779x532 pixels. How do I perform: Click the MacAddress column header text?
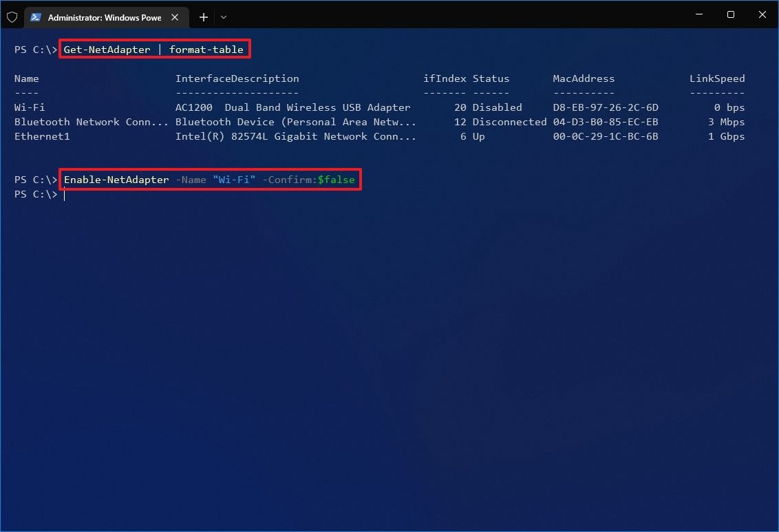click(584, 78)
